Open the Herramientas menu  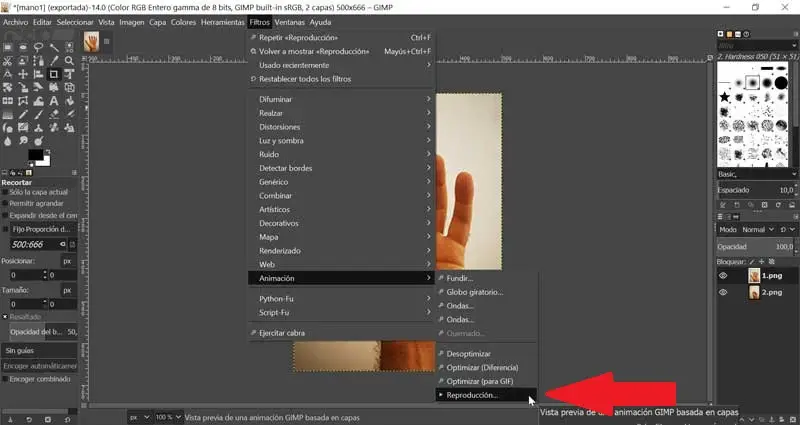[x=222, y=22]
